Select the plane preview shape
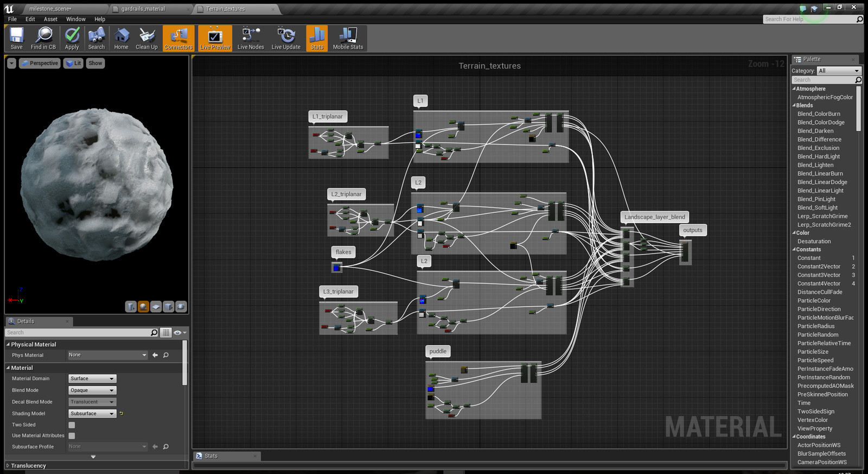868x474 pixels. click(156, 307)
